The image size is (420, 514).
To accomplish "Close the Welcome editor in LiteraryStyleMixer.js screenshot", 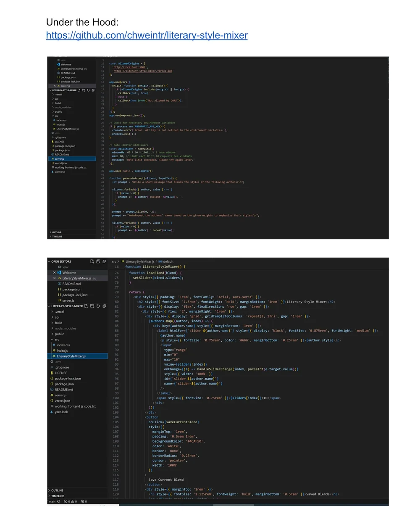I will 54,273.
